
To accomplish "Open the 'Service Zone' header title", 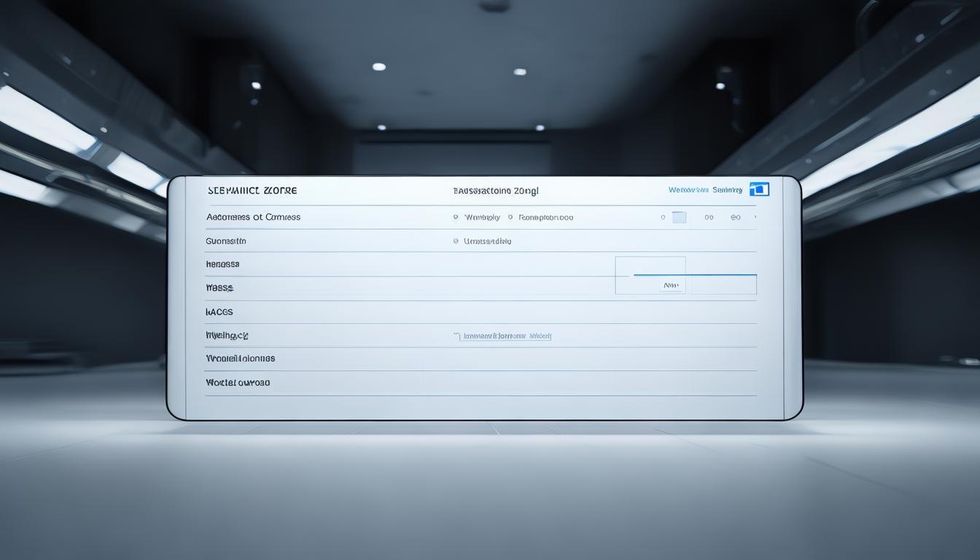I will [x=252, y=190].
